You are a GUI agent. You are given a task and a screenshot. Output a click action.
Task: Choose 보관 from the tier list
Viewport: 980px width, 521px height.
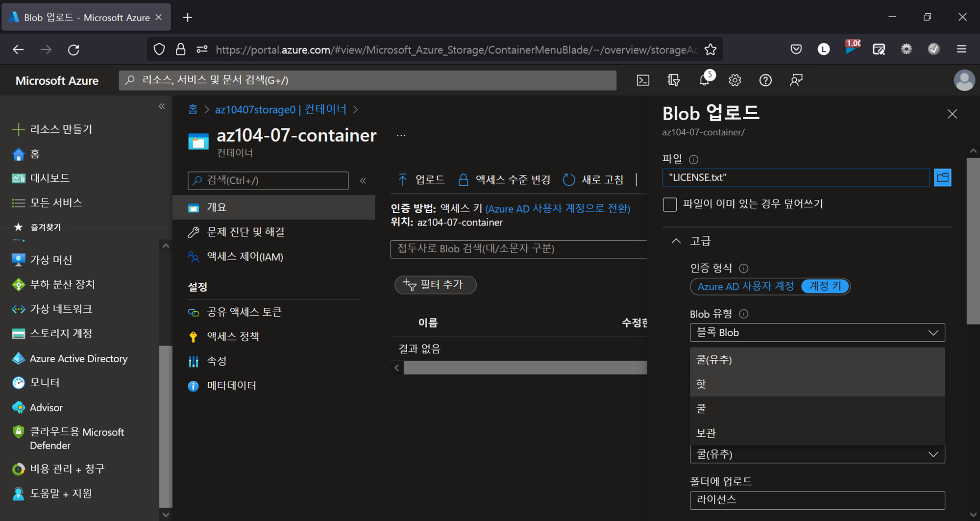817,433
